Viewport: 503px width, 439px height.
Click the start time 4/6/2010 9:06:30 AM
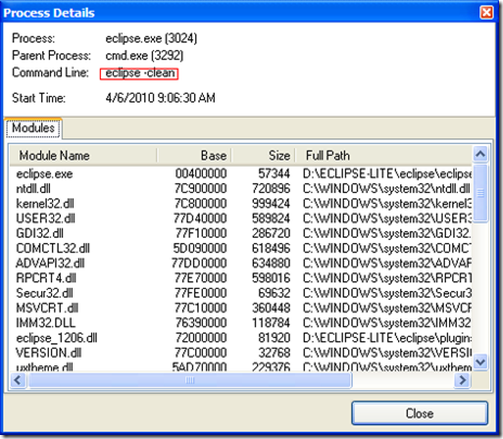(x=160, y=98)
